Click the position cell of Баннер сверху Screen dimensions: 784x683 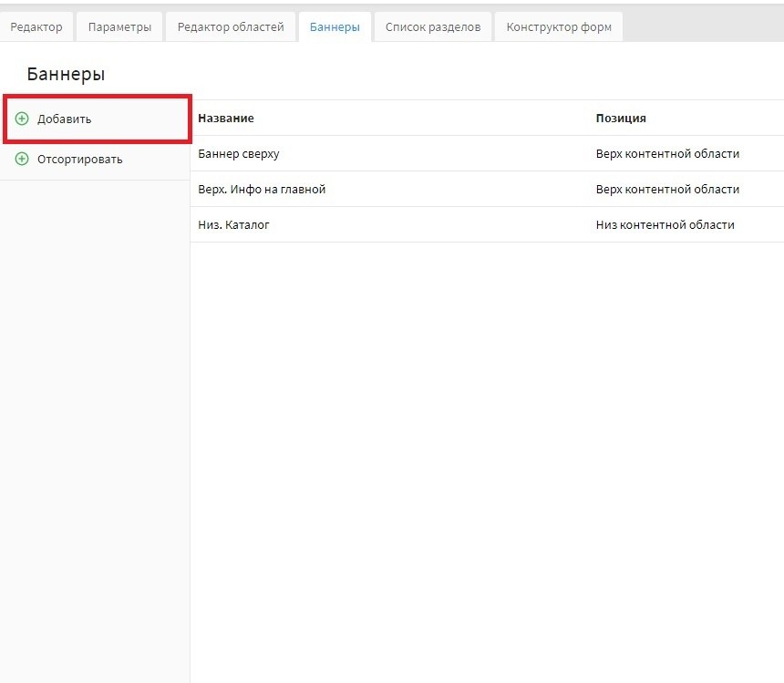[667, 154]
